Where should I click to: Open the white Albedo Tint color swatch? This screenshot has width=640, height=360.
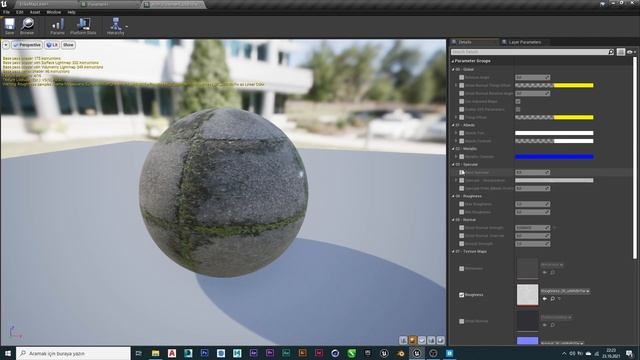tap(554, 133)
